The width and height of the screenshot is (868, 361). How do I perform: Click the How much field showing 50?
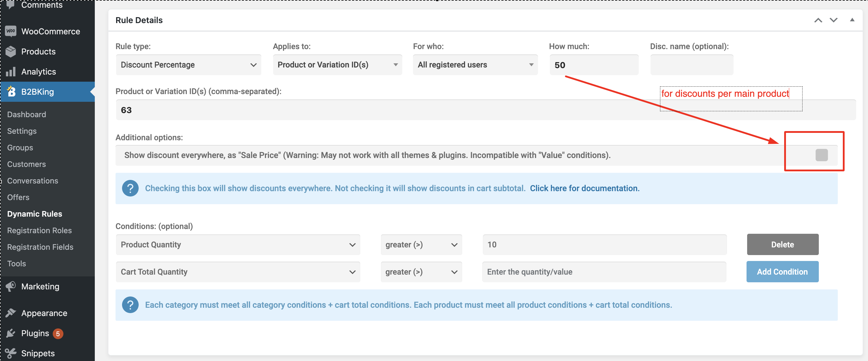point(594,65)
